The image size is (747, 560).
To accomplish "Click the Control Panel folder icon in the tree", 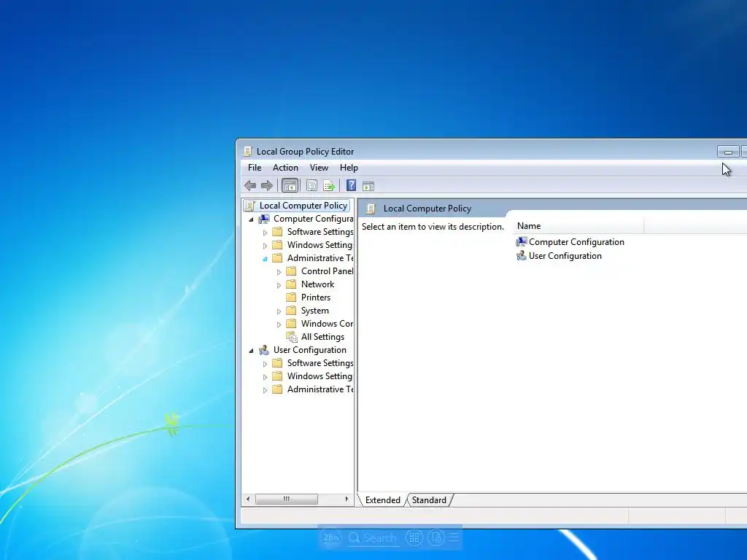I will (x=291, y=271).
